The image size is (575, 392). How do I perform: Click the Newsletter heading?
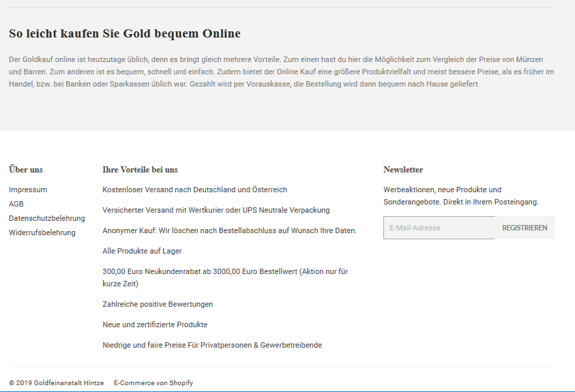click(x=403, y=170)
